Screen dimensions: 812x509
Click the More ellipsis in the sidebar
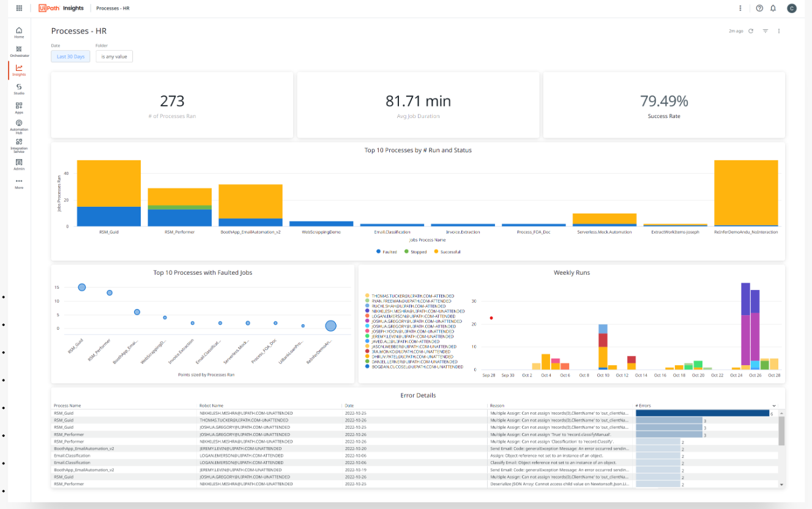coord(19,184)
